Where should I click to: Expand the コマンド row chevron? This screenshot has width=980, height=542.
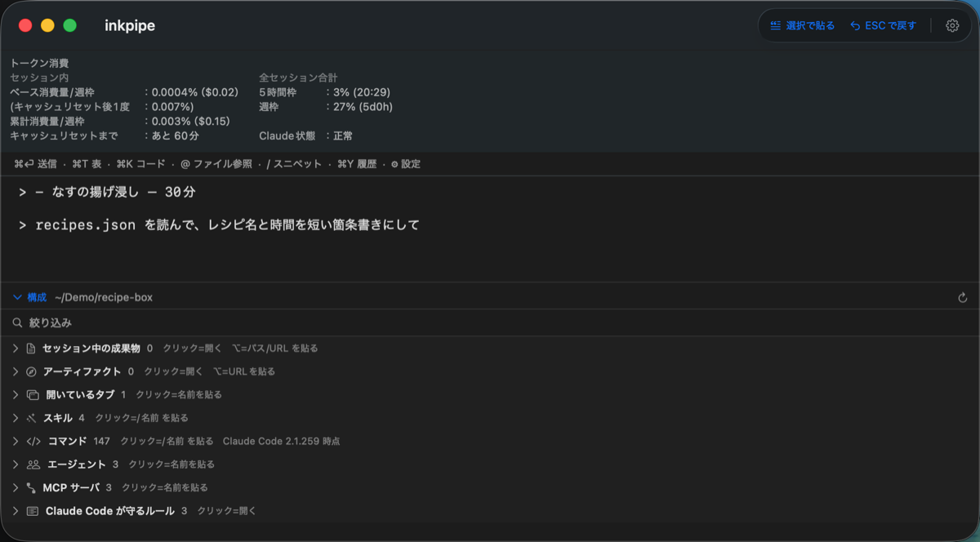click(x=15, y=441)
